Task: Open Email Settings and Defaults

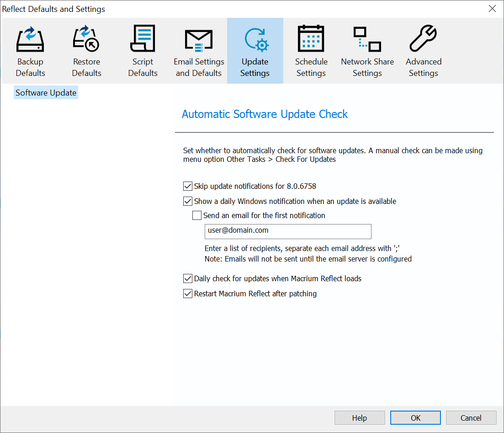Action: click(199, 50)
